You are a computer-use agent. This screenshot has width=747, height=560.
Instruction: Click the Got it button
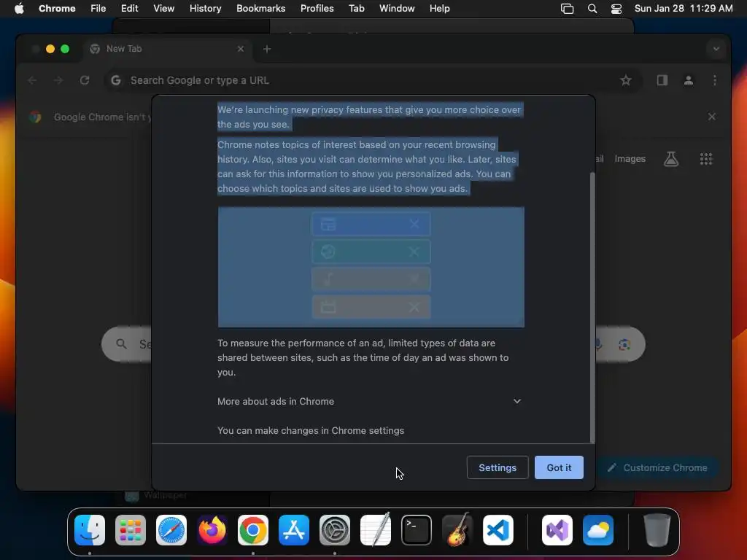[x=559, y=467]
